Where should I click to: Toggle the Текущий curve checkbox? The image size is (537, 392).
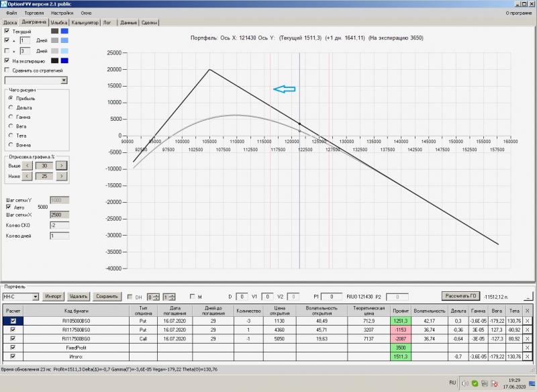click(x=7, y=31)
